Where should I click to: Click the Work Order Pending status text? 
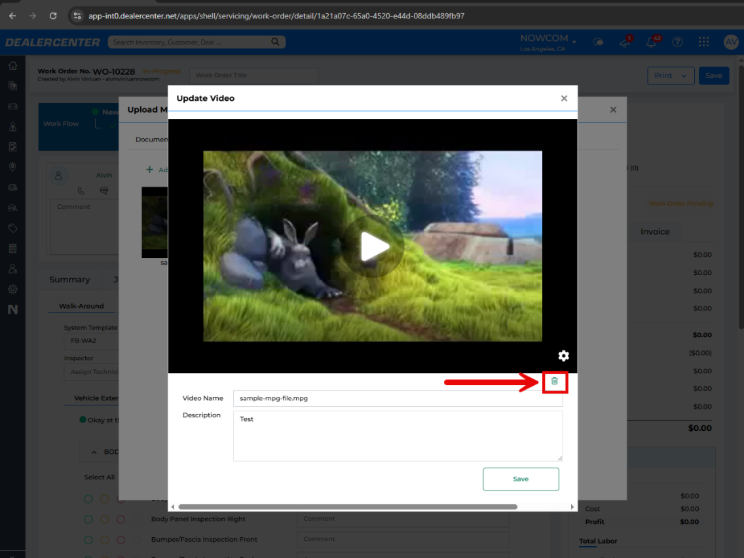tap(681, 204)
